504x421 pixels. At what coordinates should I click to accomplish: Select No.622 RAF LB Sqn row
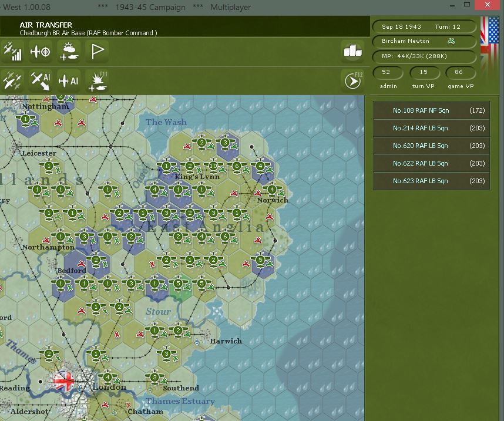[x=431, y=163]
